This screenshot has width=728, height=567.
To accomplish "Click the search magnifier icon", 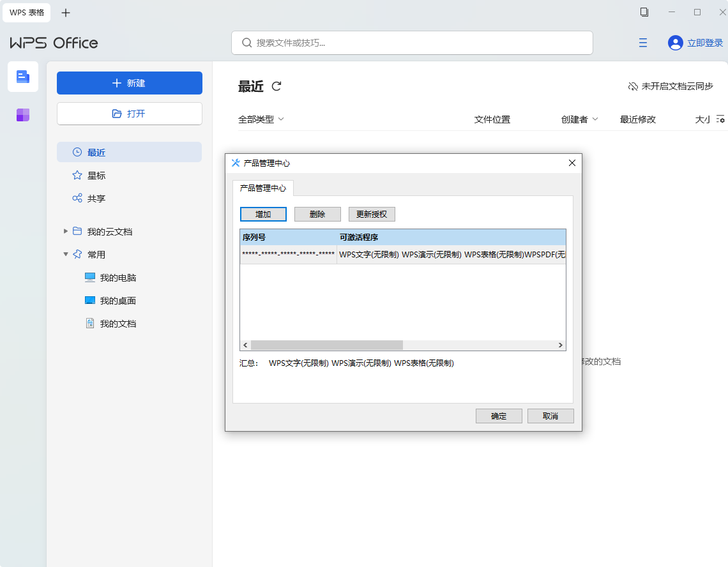I will pyautogui.click(x=247, y=43).
